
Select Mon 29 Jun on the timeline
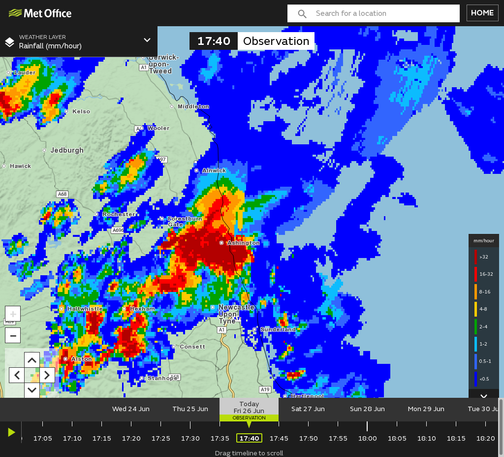pos(426,409)
